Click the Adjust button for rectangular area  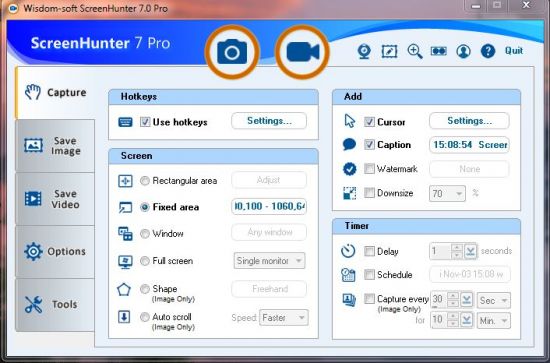(x=269, y=180)
